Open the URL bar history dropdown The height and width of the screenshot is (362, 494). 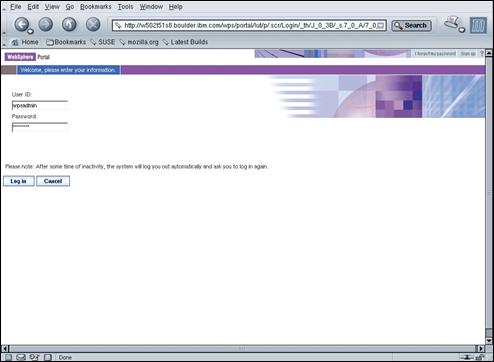381,26
